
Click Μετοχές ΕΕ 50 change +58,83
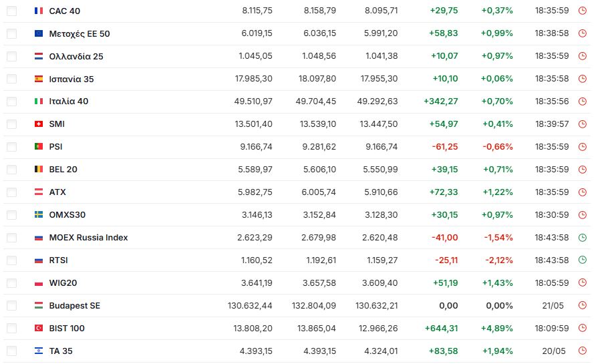(x=443, y=33)
